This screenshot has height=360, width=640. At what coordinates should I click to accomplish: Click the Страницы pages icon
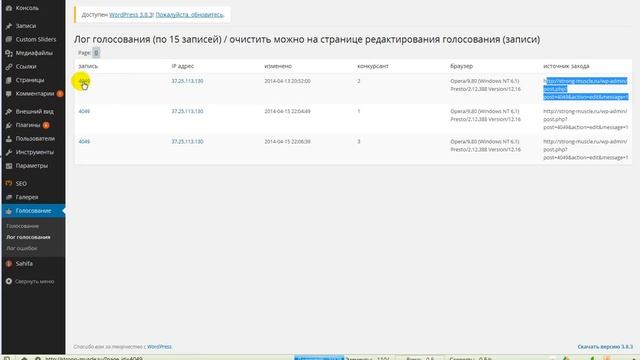9,80
